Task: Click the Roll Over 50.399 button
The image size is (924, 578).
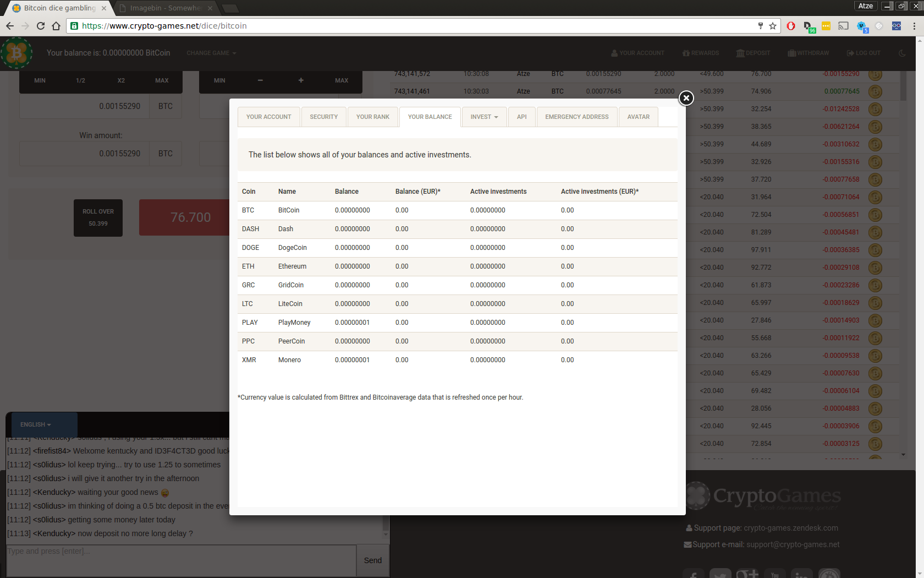Action: point(98,218)
